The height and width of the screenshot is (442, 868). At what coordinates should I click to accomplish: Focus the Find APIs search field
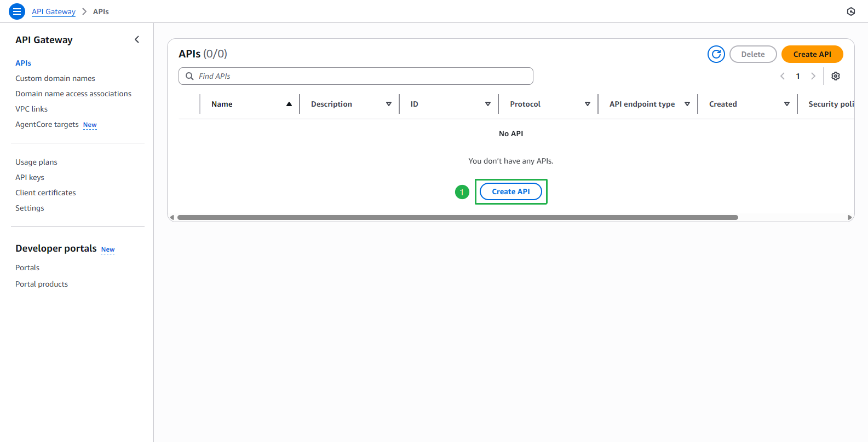(x=356, y=76)
